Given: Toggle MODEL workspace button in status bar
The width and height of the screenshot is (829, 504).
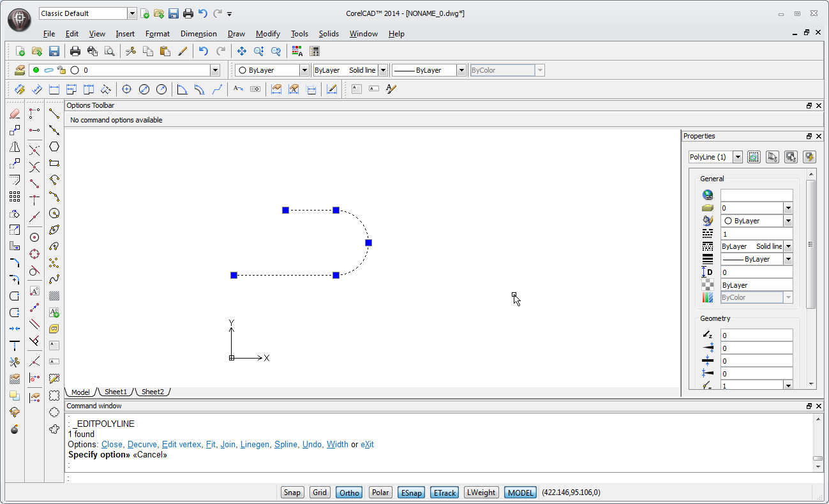Looking at the screenshot, I should click(521, 493).
